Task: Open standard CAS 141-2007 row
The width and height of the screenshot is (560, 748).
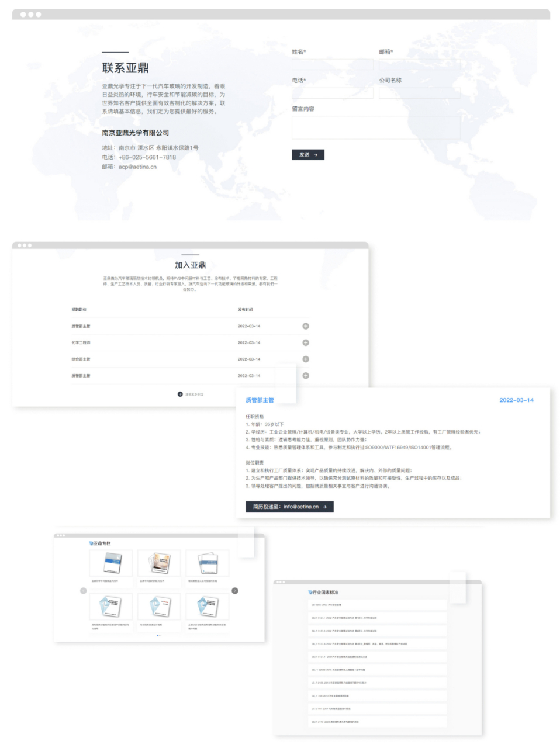Action: point(377,708)
